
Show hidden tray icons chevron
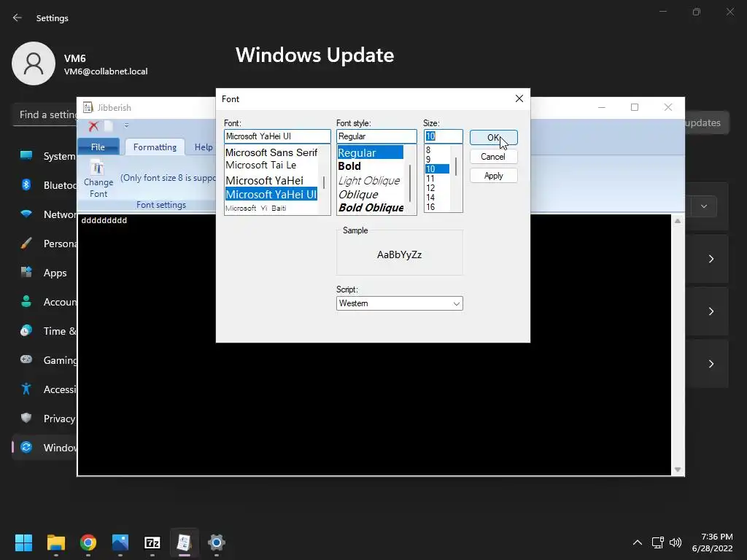(x=638, y=542)
